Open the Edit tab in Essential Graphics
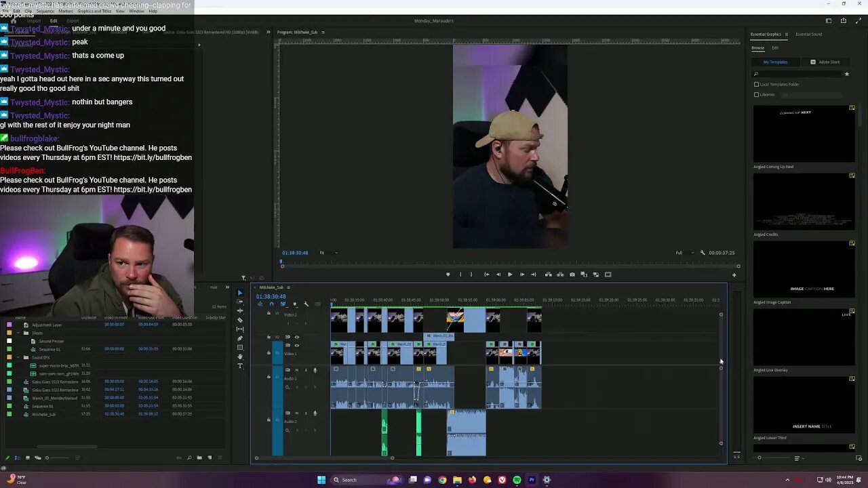868x488 pixels. (775, 48)
